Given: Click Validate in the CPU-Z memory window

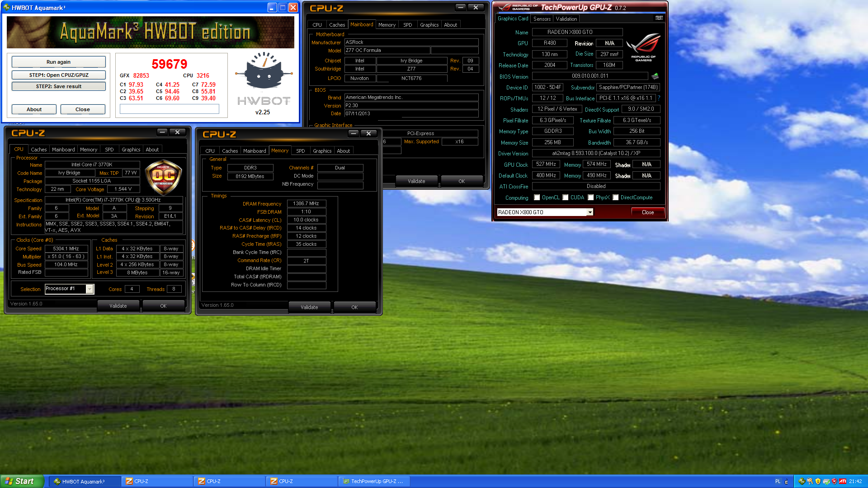Looking at the screenshot, I should pos(309,307).
